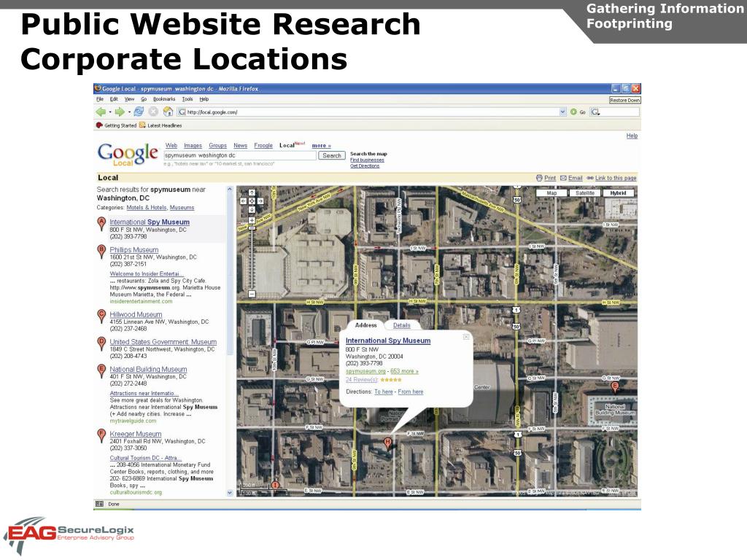Switch map to Satellite view

coord(585,192)
